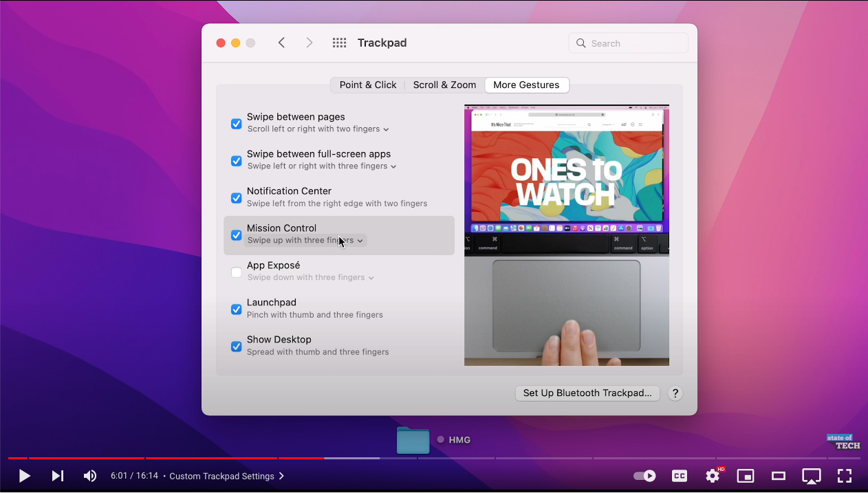Screen dimensions: 868x493
Task: Uncheck Swipe between pages
Action: (236, 124)
